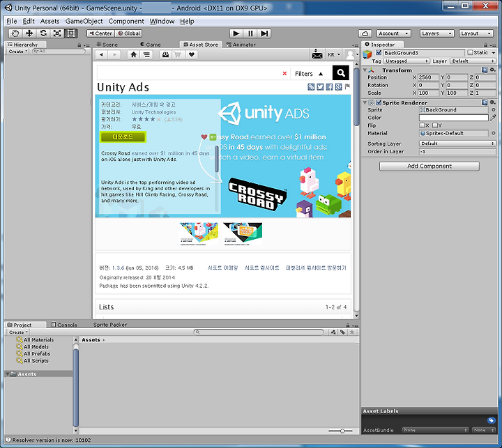The image size is (502, 448).
Task: Toggle the Inspector lock icon
Action: pos(486,45)
